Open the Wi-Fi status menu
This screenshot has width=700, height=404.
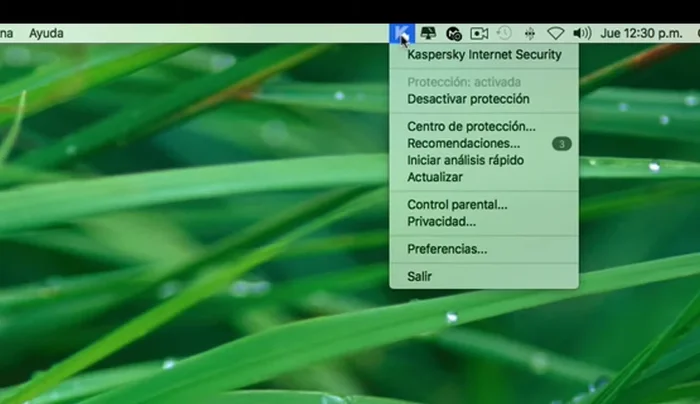(556, 33)
